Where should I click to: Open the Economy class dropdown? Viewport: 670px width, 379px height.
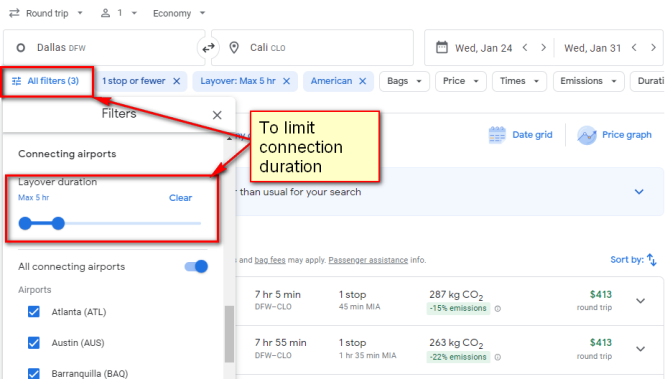179,13
